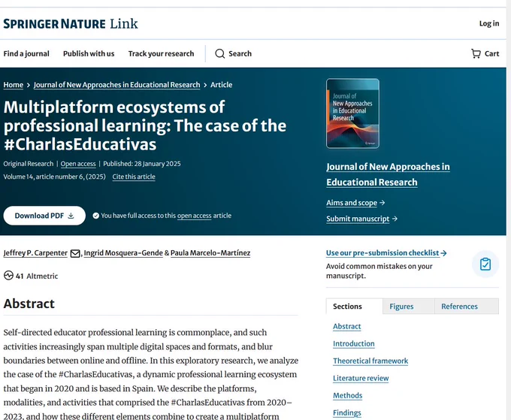The image size is (511, 420).
Task: Open the journal cover thumbnail
Action: [x=352, y=113]
